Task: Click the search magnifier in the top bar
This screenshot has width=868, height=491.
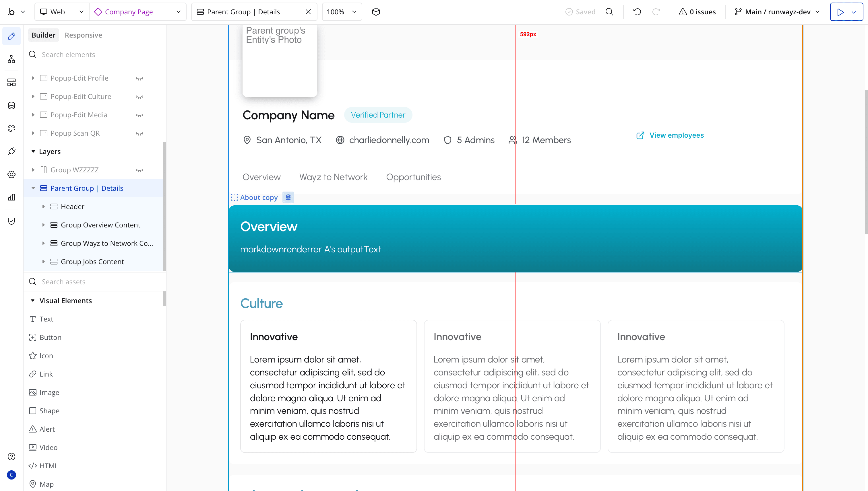Action: click(609, 11)
